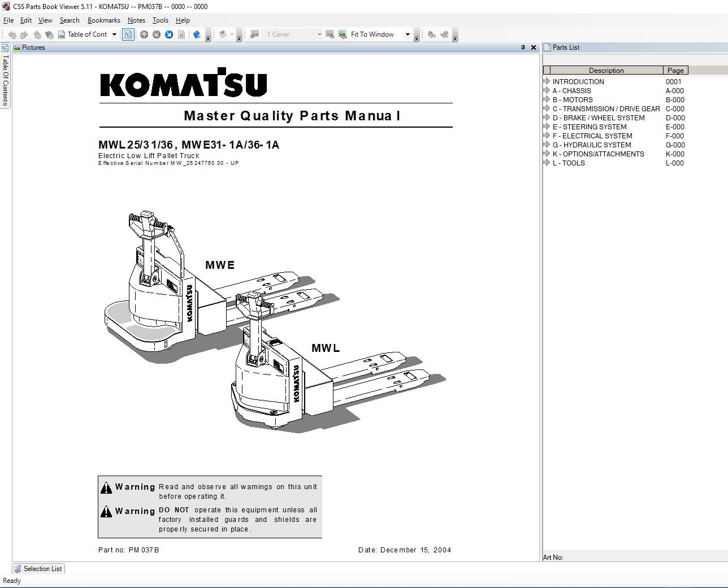Click the arrow icon beside A - CHASSIS
Image resolution: width=728 pixels, height=588 pixels.
[x=547, y=90]
